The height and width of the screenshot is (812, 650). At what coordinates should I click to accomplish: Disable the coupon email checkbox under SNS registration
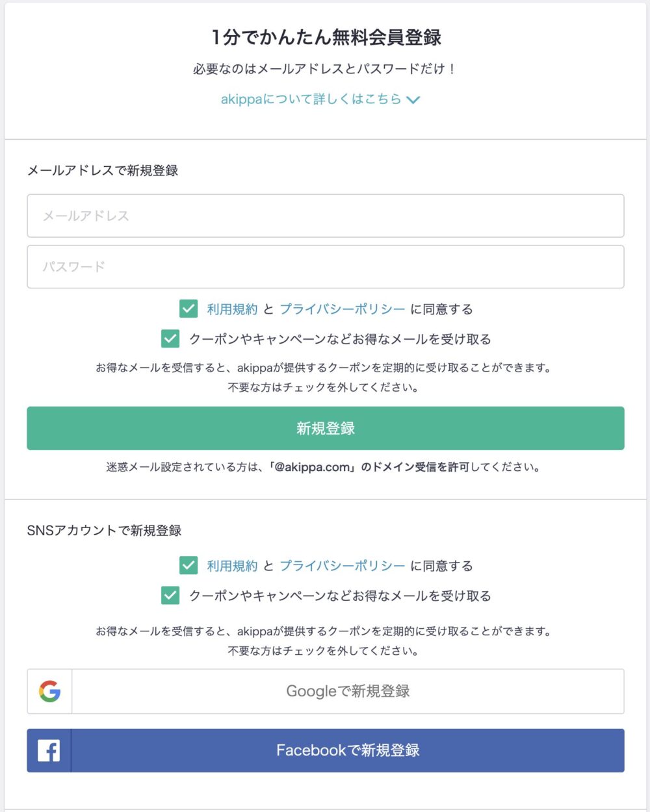pos(170,596)
